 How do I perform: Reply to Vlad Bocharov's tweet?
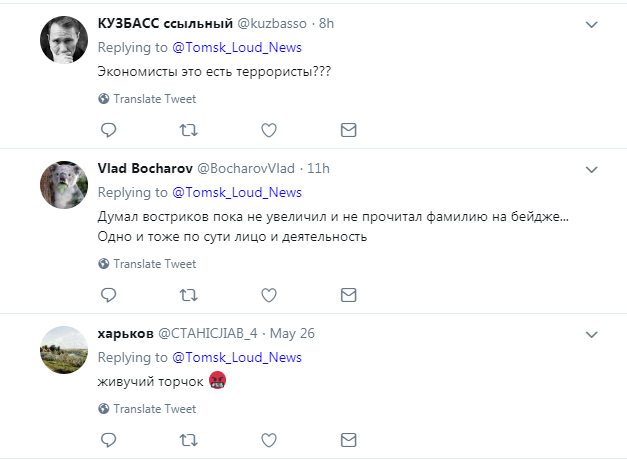(x=110, y=295)
